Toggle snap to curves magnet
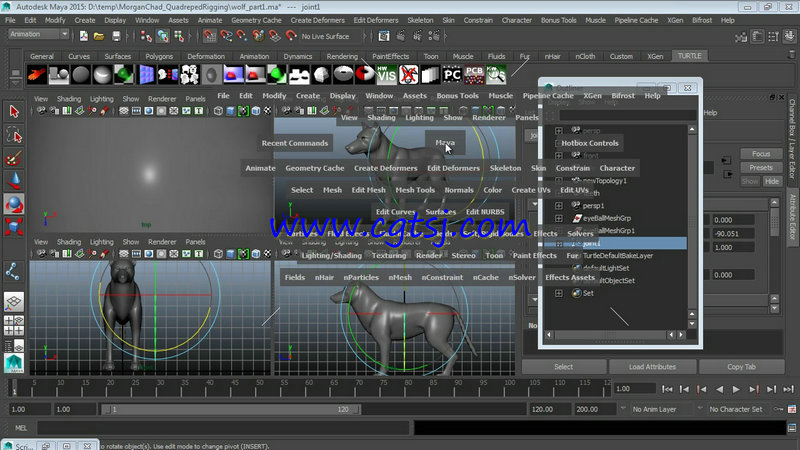 226,36
